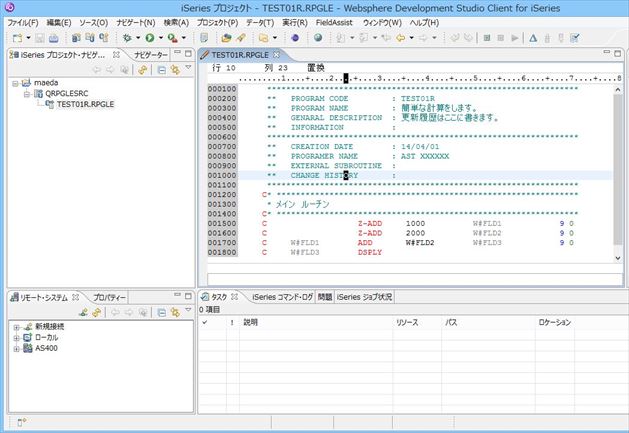
Task: Click the New wizard icon in toolbar
Action: [17, 38]
